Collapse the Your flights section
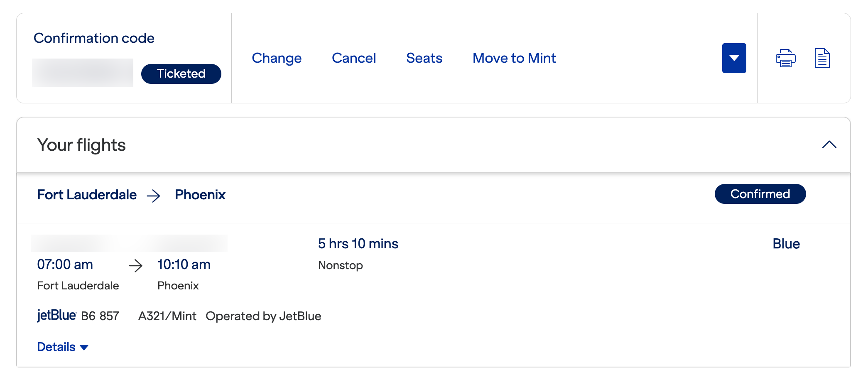Image resolution: width=868 pixels, height=382 pixels. point(829,145)
